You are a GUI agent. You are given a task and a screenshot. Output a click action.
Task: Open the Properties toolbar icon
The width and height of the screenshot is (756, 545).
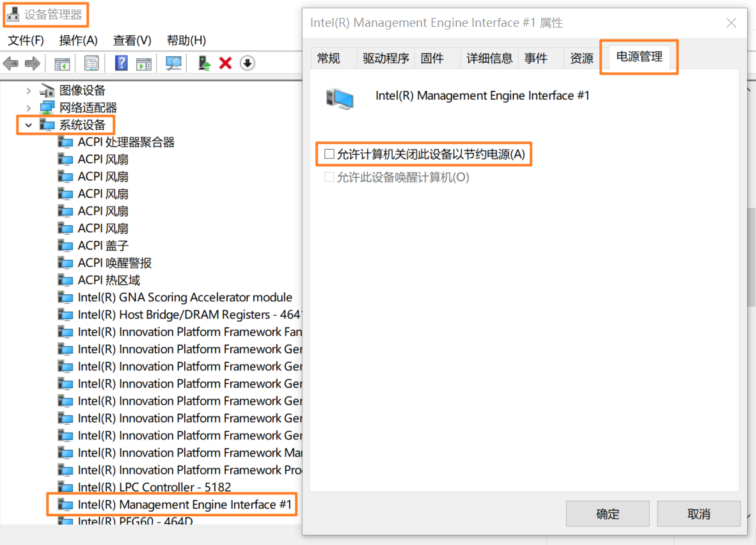pos(91,63)
